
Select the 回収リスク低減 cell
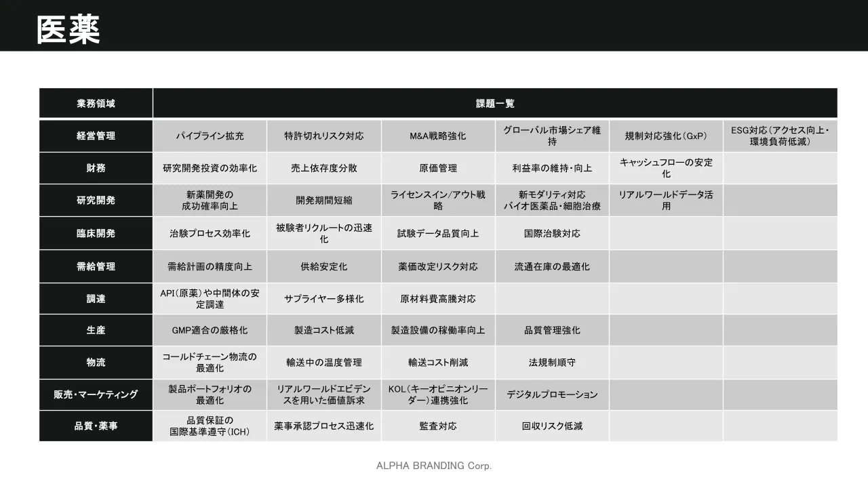552,426
